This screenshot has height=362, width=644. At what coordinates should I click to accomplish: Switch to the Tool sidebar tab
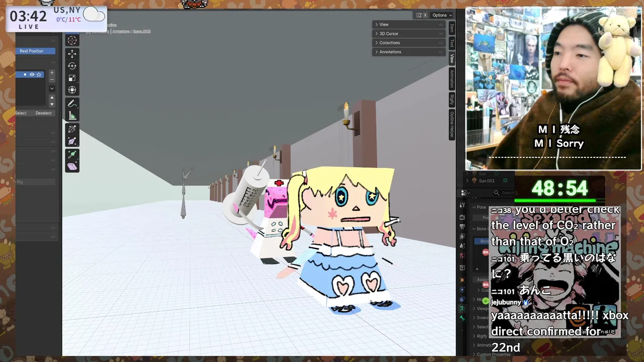coord(452,43)
